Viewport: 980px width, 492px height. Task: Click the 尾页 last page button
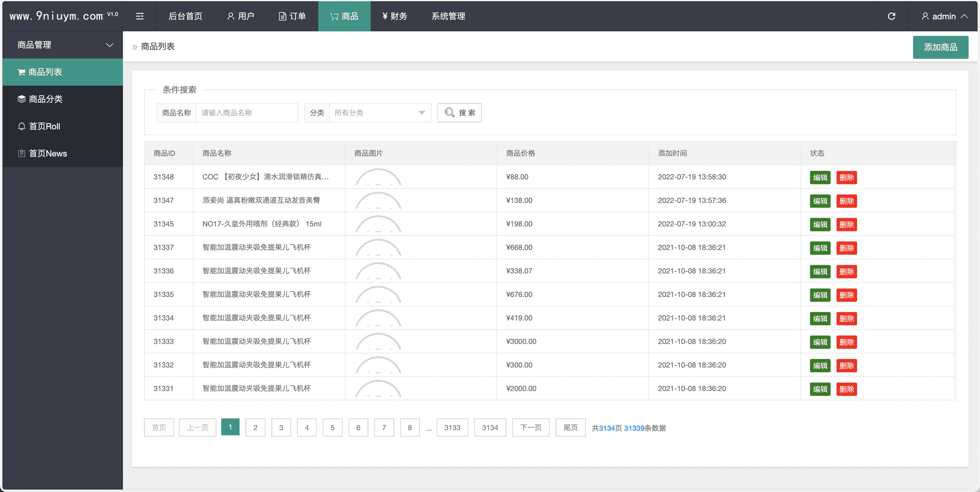[x=570, y=427]
